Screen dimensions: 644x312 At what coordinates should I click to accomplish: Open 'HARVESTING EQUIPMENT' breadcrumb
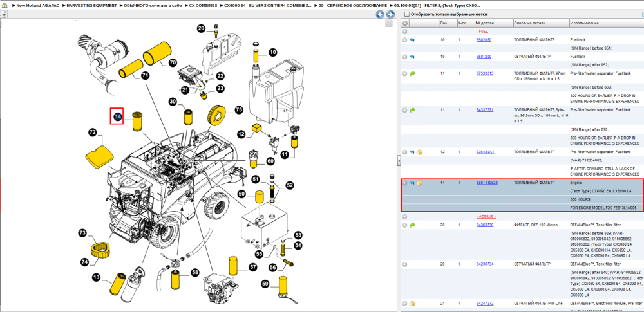[92, 5]
